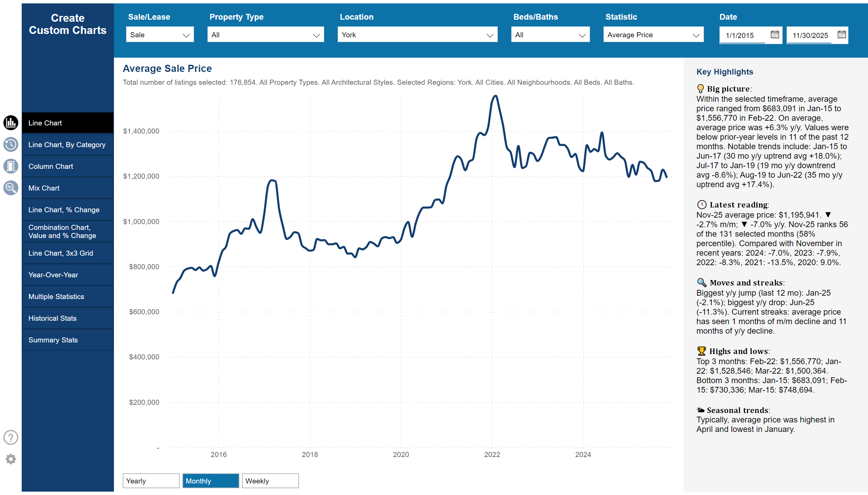Image resolution: width=868 pixels, height=495 pixels.
Task: Open the Beds/Baths dropdown
Action: click(x=550, y=34)
